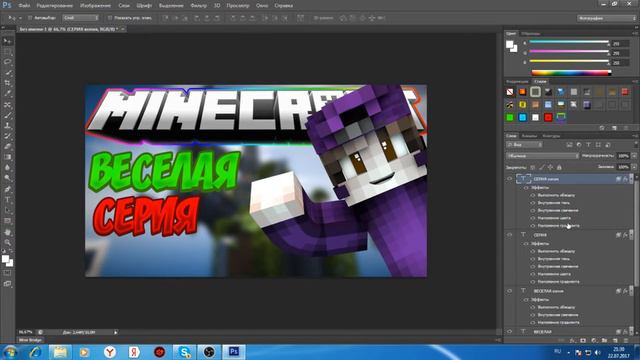Open the Изображение menu

(95, 6)
